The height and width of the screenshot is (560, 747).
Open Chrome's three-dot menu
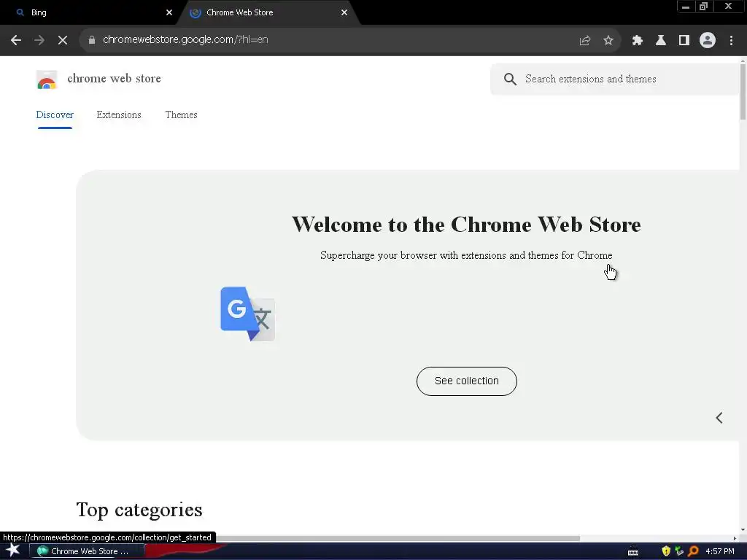pyautogui.click(x=731, y=41)
